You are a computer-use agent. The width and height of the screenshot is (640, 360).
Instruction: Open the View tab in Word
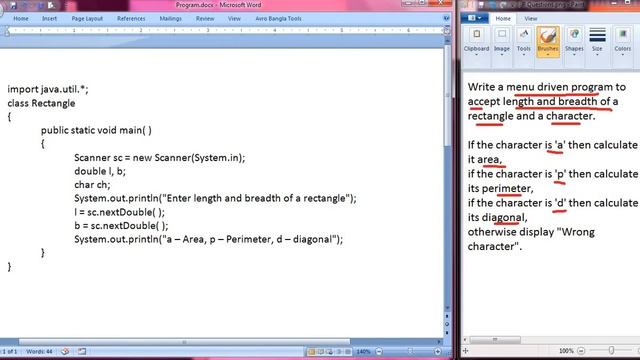[234, 18]
